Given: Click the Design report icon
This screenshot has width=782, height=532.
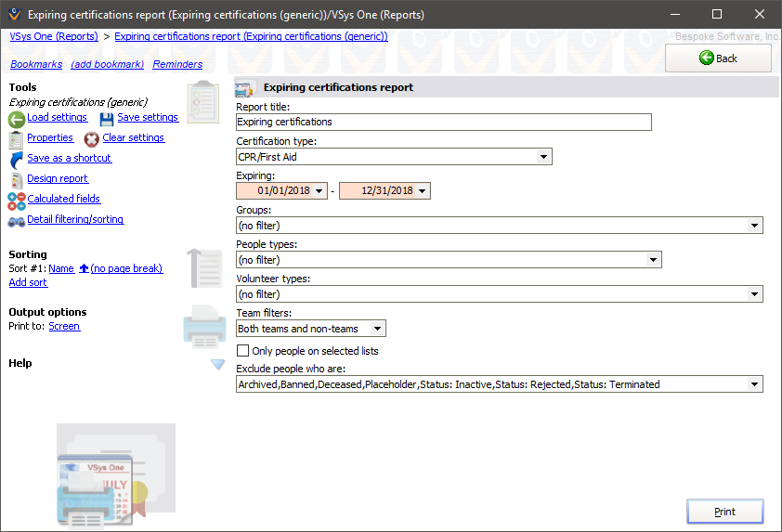Looking at the screenshot, I should tap(17, 180).
